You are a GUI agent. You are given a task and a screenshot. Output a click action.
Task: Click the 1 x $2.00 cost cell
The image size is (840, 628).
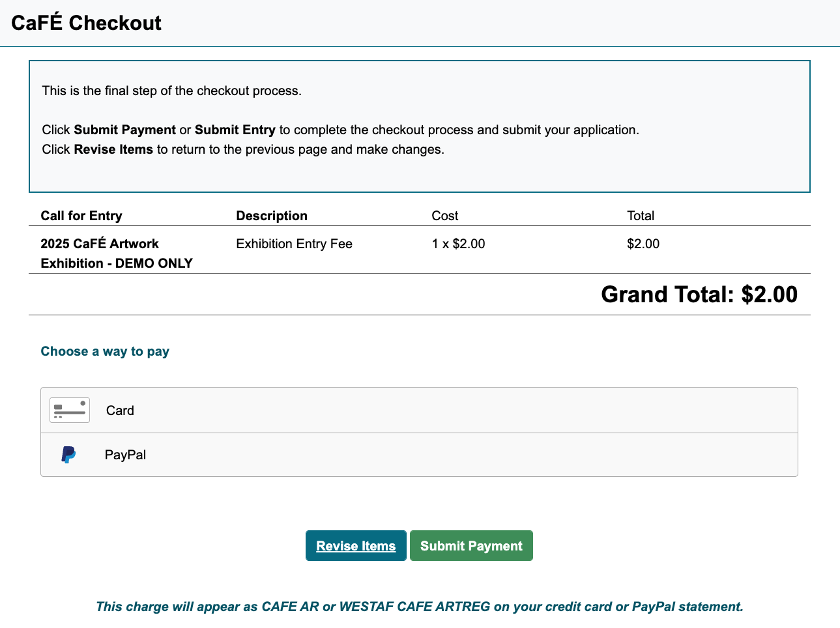pyautogui.click(x=458, y=244)
